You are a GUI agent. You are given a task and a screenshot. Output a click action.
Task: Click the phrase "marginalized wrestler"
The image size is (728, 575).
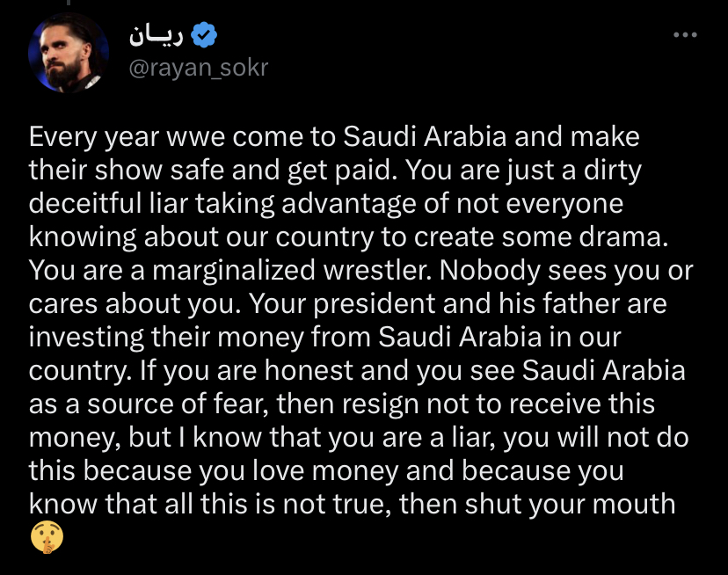click(292, 271)
